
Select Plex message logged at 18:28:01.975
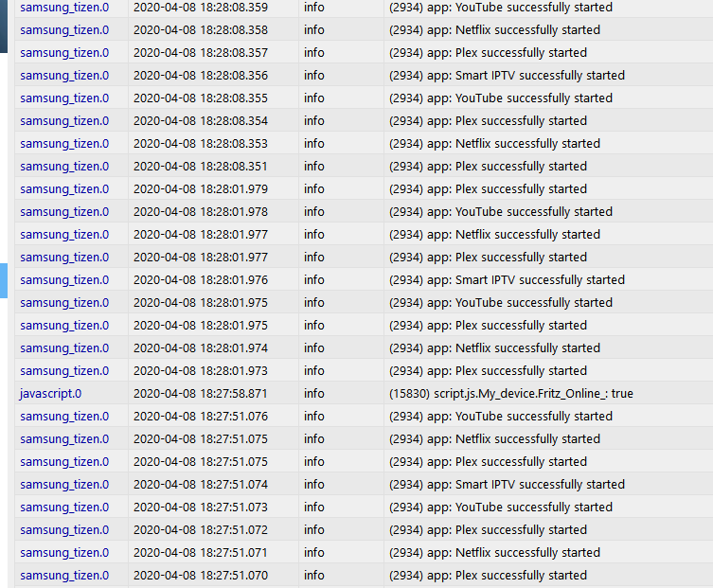[x=488, y=326]
